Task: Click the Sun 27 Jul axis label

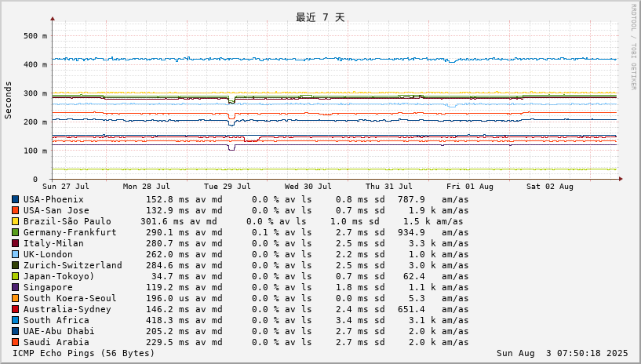Action: pyautogui.click(x=65, y=187)
